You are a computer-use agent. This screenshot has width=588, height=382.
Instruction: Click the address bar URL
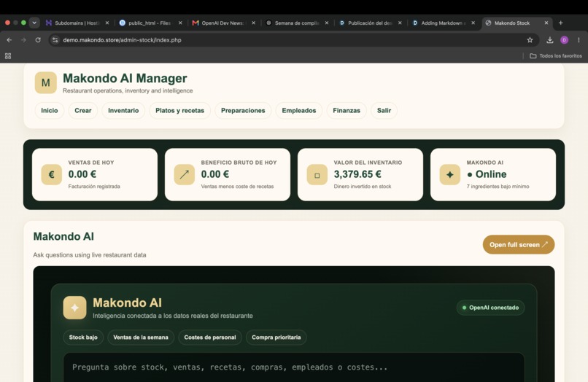click(x=123, y=40)
